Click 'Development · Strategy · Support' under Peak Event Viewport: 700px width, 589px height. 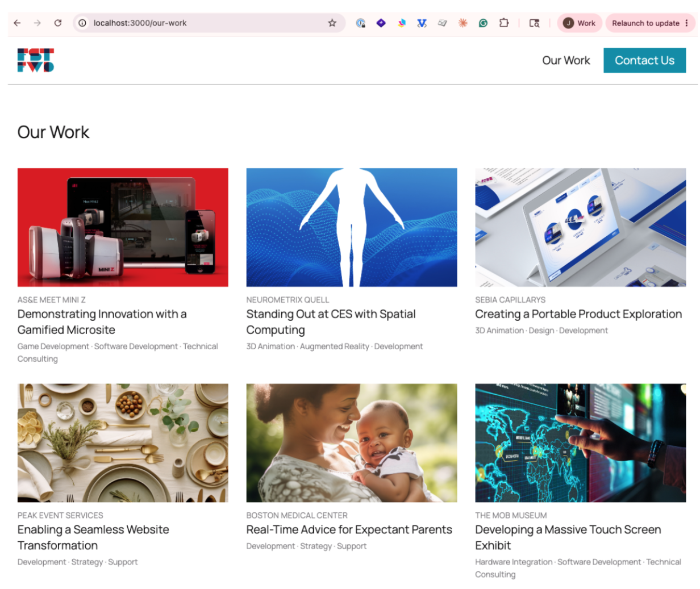78,562
